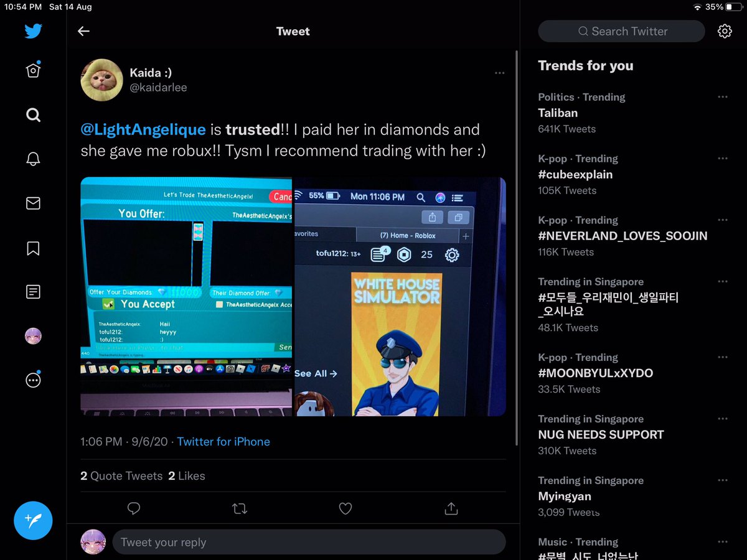Share the tweet upload icon

(451, 508)
